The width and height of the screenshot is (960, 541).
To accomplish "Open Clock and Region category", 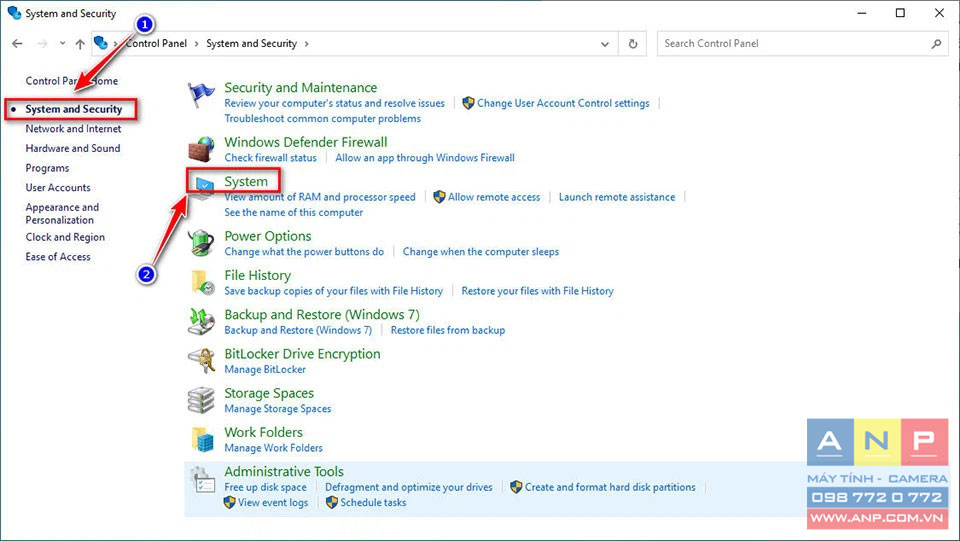I will [x=65, y=237].
